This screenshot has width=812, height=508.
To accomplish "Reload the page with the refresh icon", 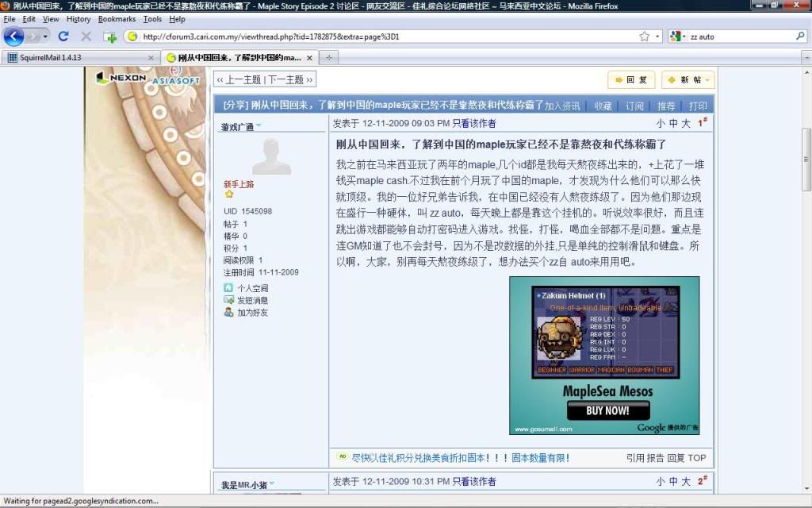I will 63,37.
